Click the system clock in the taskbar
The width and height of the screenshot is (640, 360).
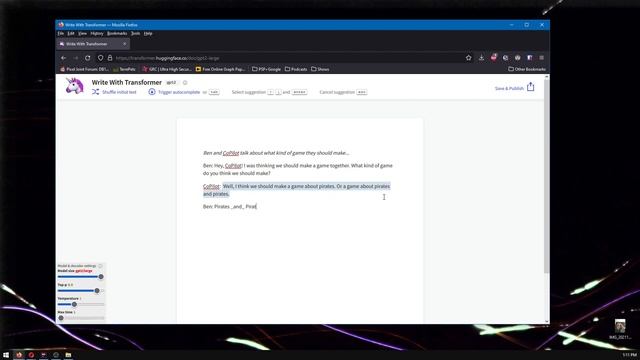pos(629,355)
